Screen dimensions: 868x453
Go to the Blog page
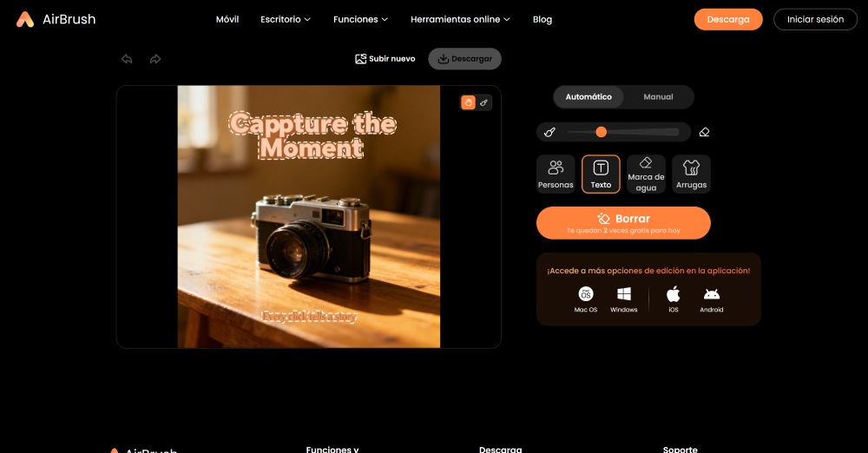point(542,19)
